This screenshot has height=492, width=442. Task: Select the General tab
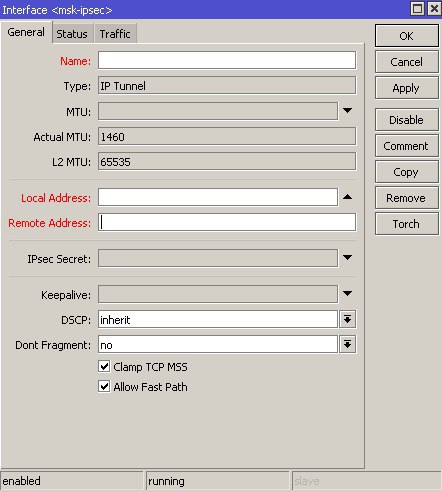point(26,32)
